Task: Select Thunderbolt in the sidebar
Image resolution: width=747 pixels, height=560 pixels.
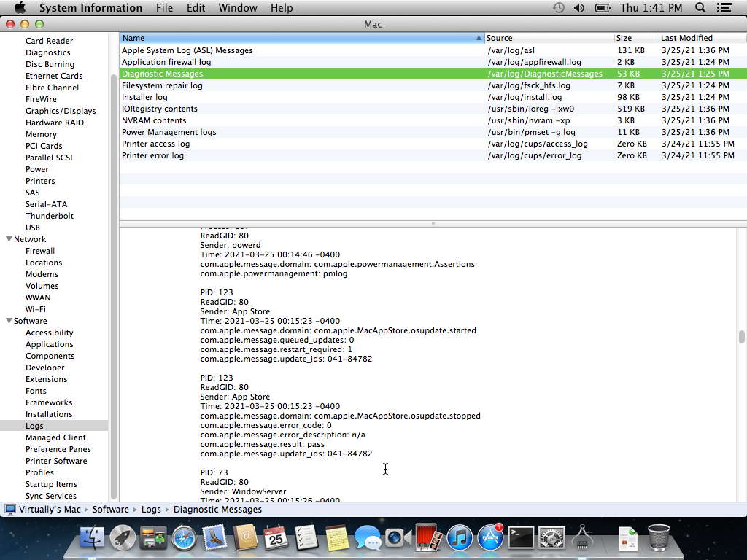Action: (50, 216)
